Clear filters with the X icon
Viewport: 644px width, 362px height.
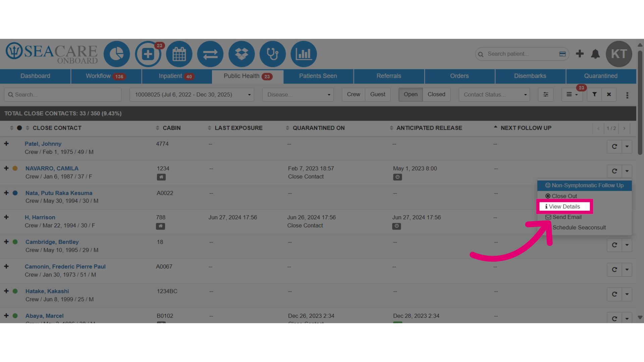coord(609,95)
